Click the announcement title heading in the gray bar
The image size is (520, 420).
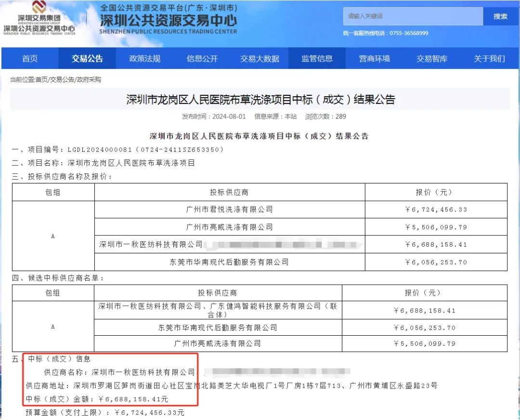tap(260, 100)
